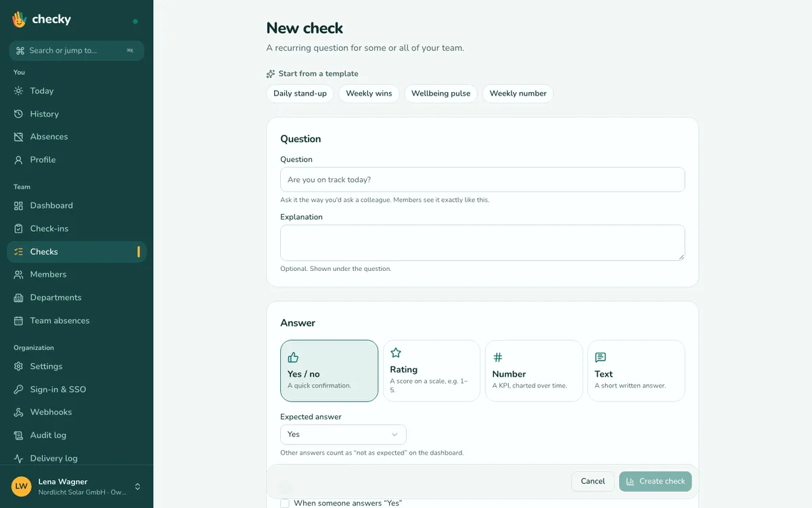
Task: Open the Today page
Action: click(76, 91)
